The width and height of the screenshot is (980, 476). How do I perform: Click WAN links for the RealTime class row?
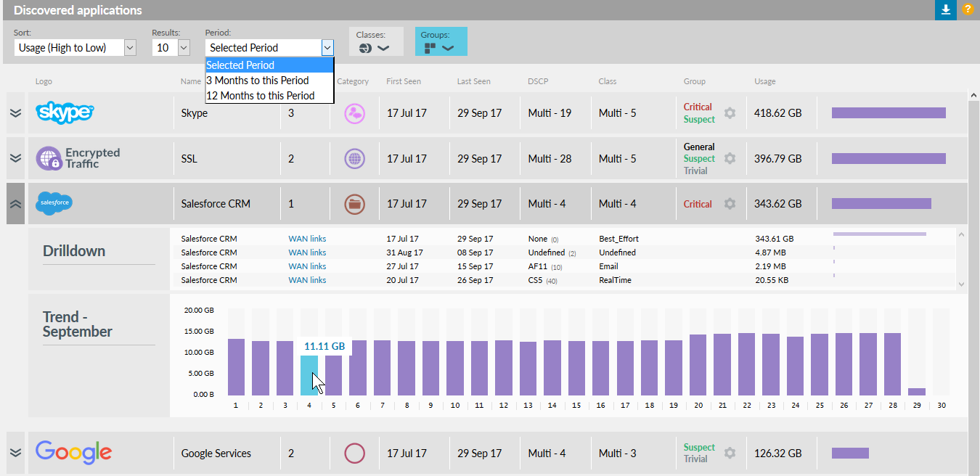[x=307, y=280]
